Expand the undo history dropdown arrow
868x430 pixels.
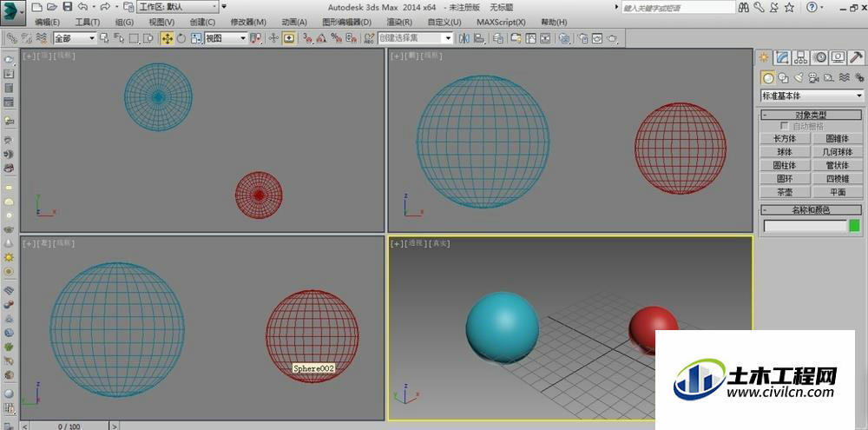[94, 7]
